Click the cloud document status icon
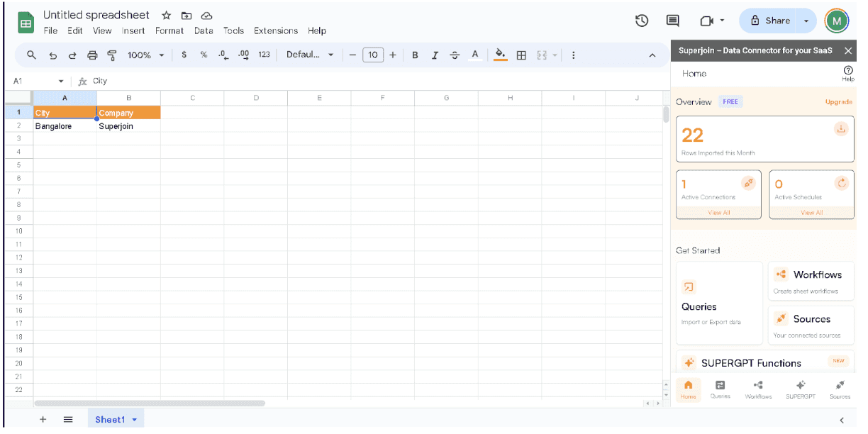 click(206, 16)
